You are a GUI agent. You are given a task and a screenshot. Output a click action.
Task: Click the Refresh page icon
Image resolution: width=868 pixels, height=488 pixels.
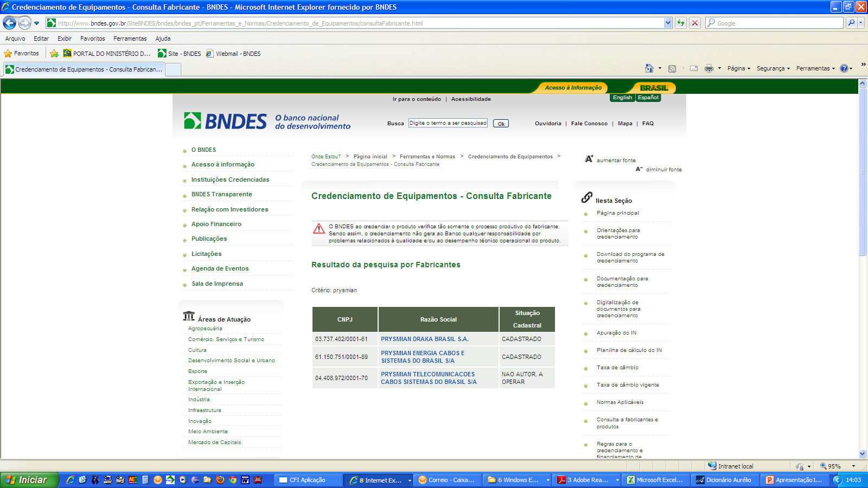[x=681, y=23]
